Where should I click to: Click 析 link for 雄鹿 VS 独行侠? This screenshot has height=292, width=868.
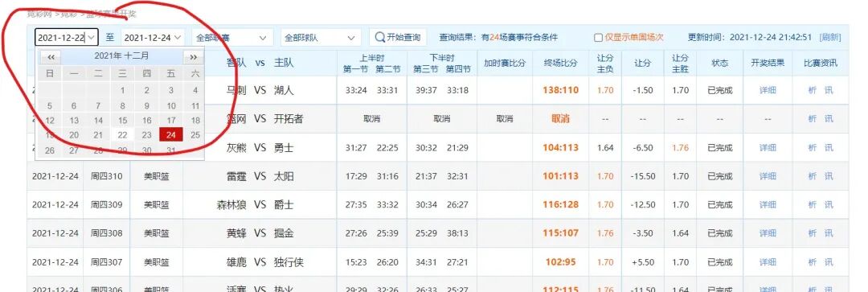click(x=812, y=261)
